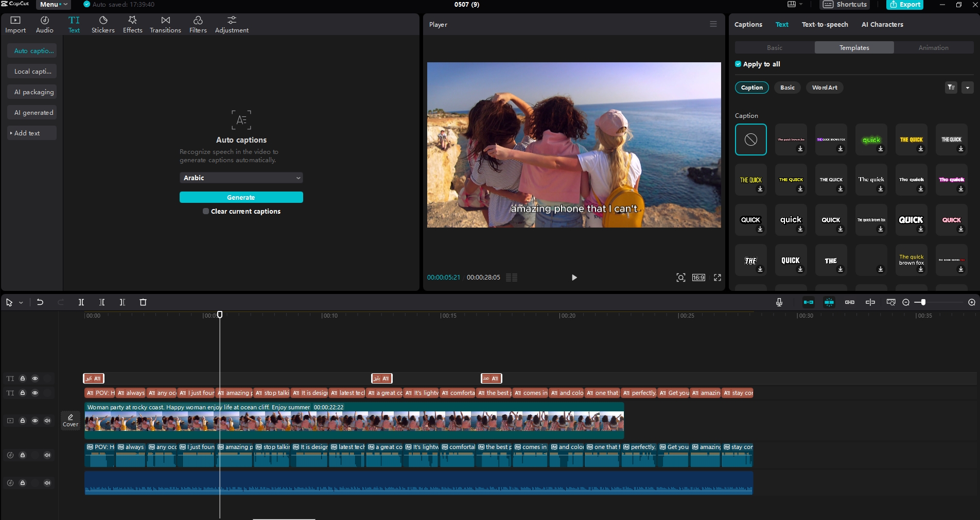The height and width of the screenshot is (520, 980).
Task: Open the Text-to-speech tab
Action: pos(824,24)
